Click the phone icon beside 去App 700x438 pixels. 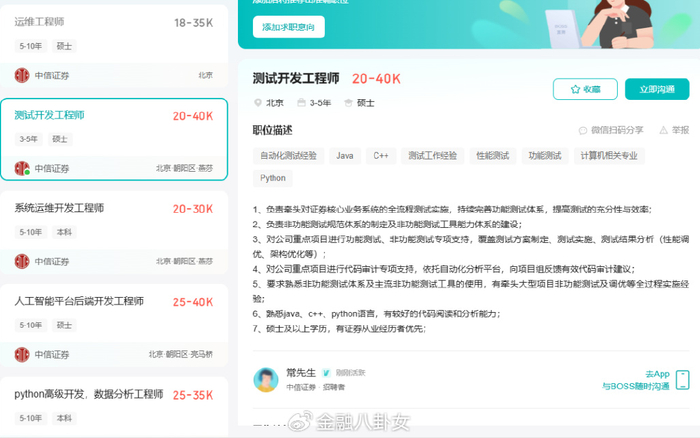click(683, 380)
